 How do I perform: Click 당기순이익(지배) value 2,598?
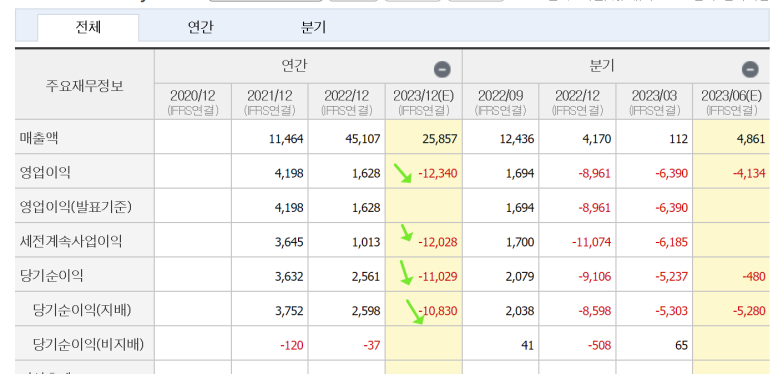366,311
